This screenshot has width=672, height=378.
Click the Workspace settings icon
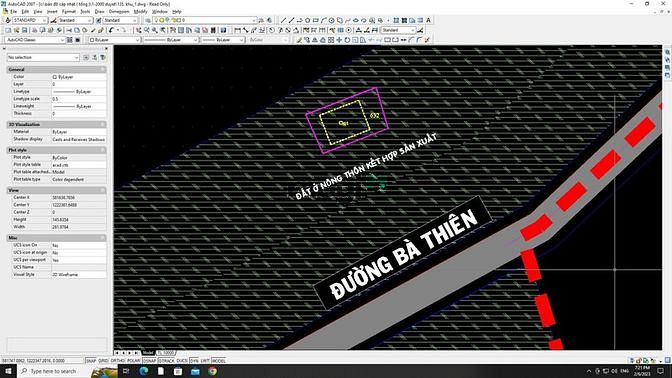(x=69, y=39)
